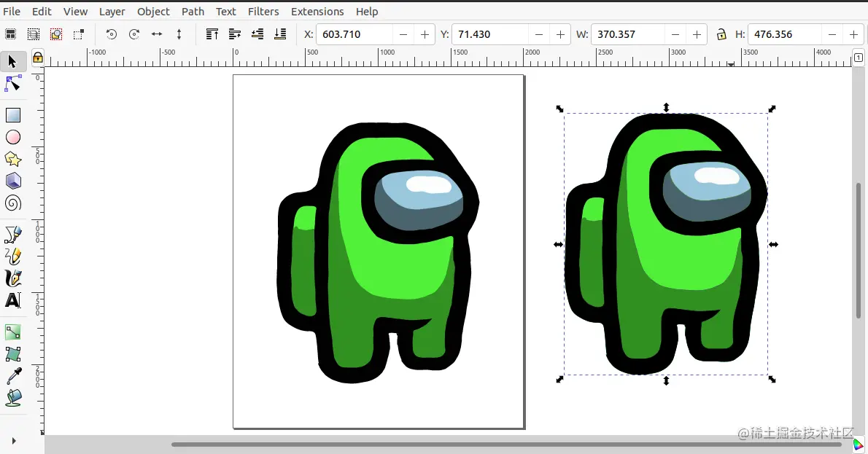Viewport: 868px width, 454px height.
Task: Raise selection to top
Action: [x=212, y=34]
